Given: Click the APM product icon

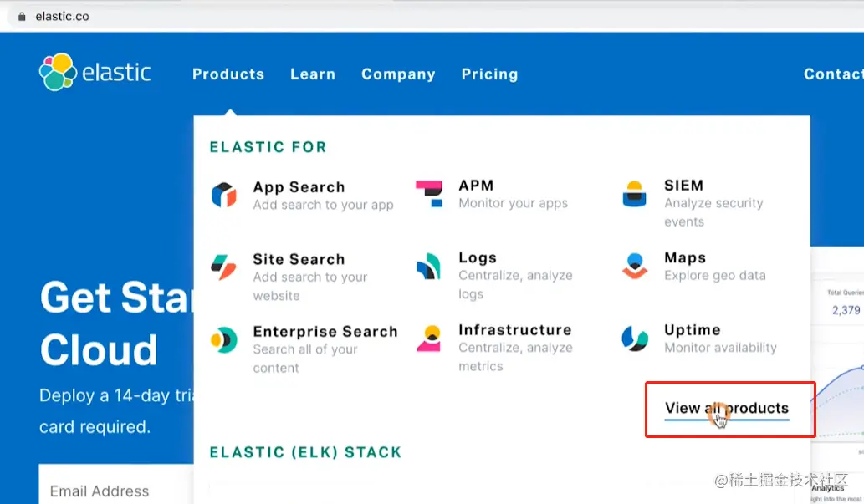Looking at the screenshot, I should click(429, 194).
